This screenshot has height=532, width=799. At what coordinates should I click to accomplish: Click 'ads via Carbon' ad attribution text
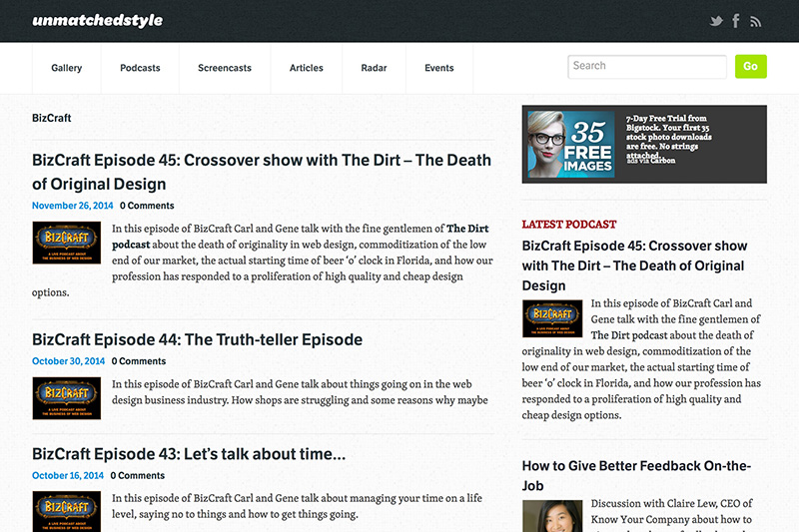pos(651,161)
